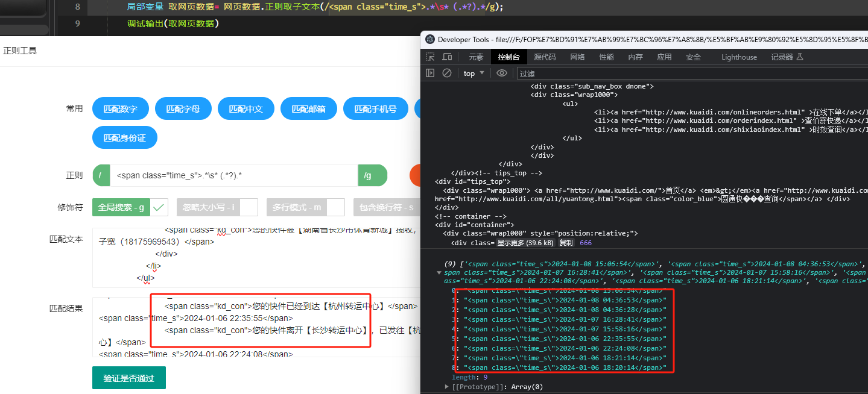Click array entry 2024-01-06 18:21:14
Viewport: 868px width, 394px height.
[x=564, y=358]
